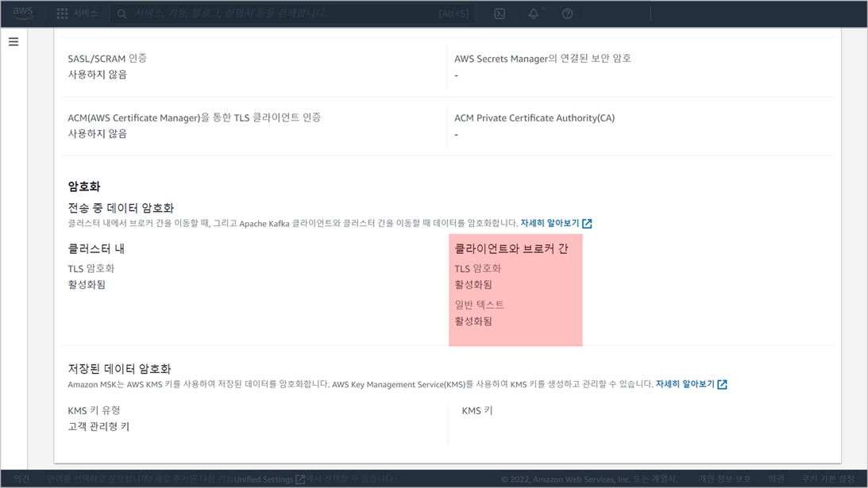Click the search magnifier icon

pyautogui.click(x=122, y=13)
